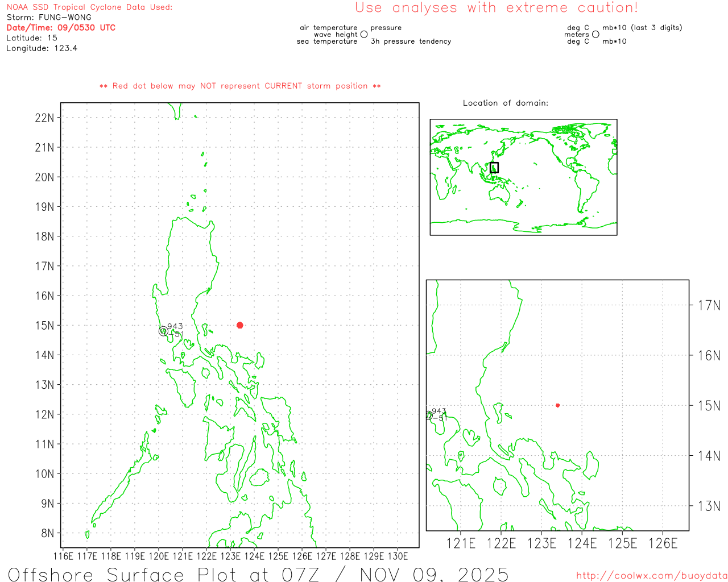Click the 20N latitude label on the main map
Image resolution: width=728 pixels, height=582 pixels.
pos(44,177)
